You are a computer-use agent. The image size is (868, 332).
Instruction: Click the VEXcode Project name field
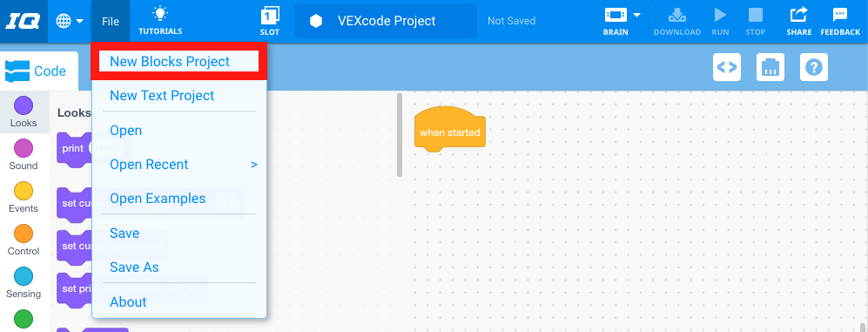pos(386,21)
